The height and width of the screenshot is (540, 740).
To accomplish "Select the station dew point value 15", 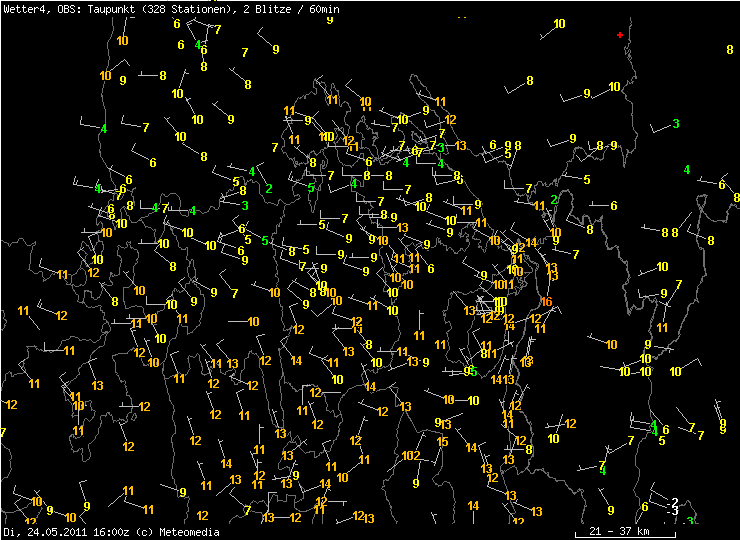I will point(442,442).
